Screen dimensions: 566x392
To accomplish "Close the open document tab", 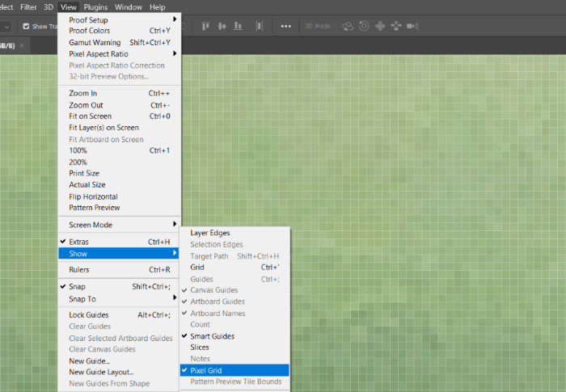I will 21,45.
